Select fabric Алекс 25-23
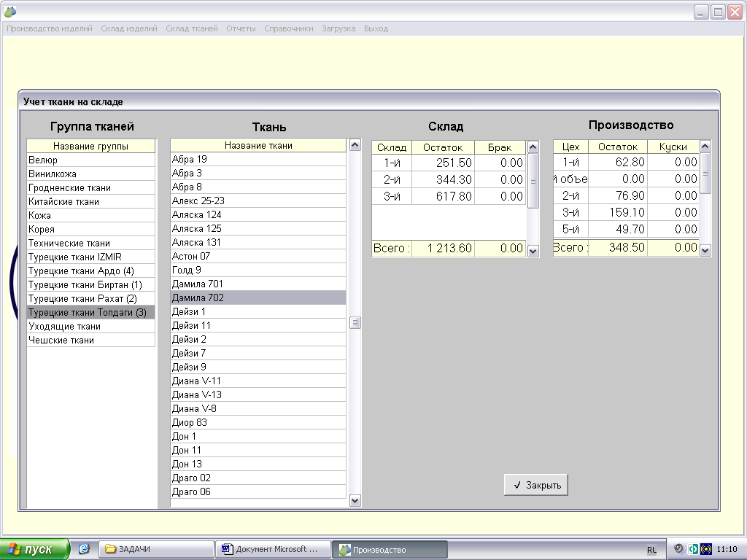The image size is (747, 560). (x=258, y=201)
